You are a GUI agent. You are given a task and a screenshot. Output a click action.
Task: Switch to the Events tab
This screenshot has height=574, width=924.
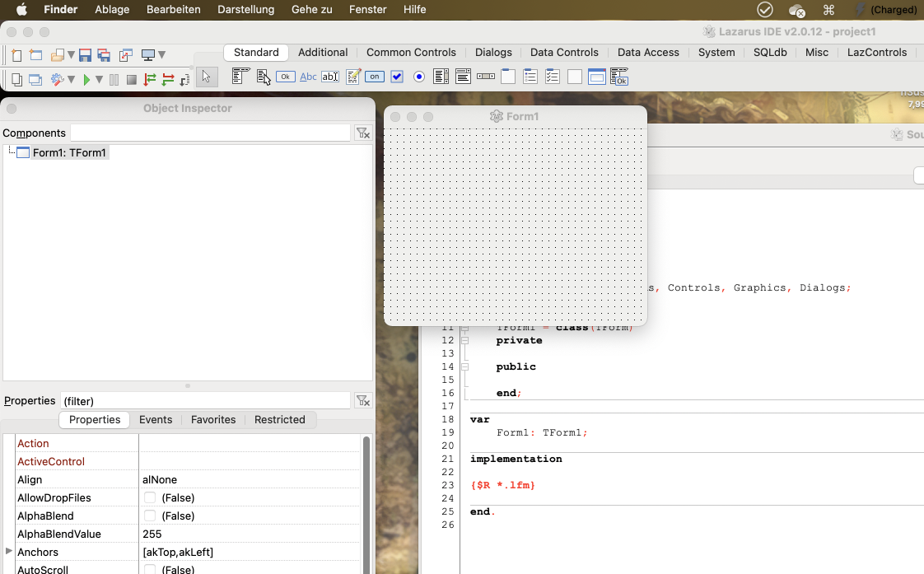pyautogui.click(x=156, y=419)
